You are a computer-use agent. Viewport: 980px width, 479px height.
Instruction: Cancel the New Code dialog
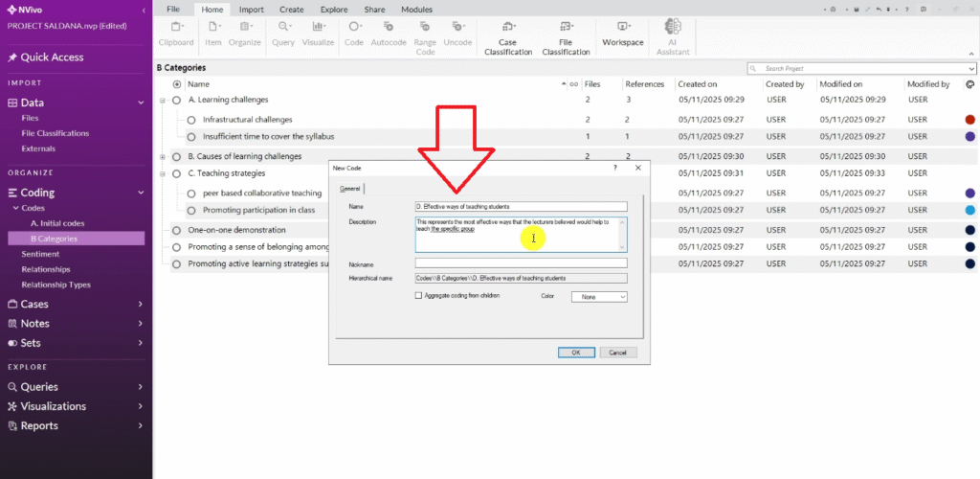(x=617, y=352)
